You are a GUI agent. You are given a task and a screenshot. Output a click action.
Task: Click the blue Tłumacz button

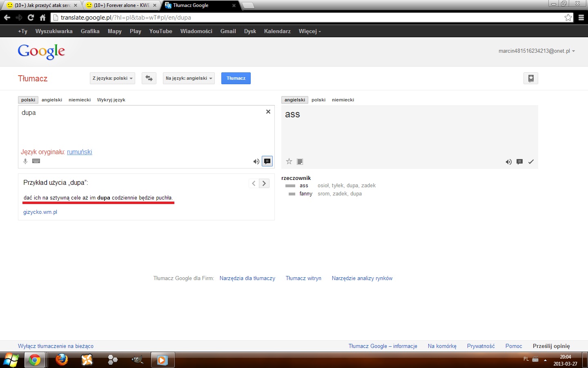coord(236,78)
